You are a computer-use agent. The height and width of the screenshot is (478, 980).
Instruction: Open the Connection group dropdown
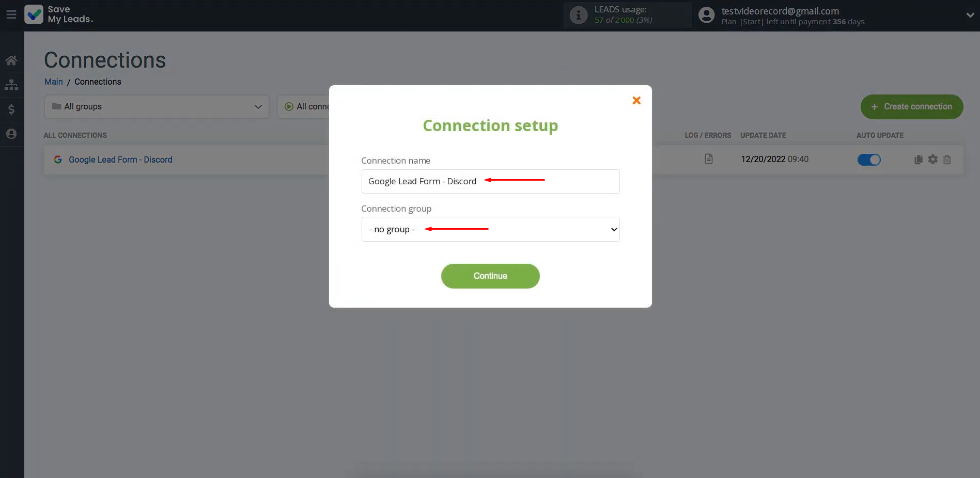pos(490,229)
